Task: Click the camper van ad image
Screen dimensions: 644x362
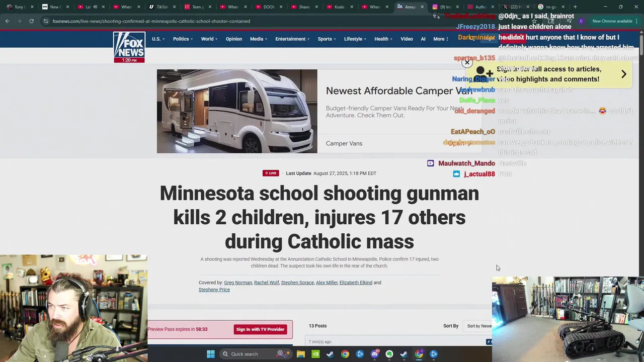Action: [237, 111]
